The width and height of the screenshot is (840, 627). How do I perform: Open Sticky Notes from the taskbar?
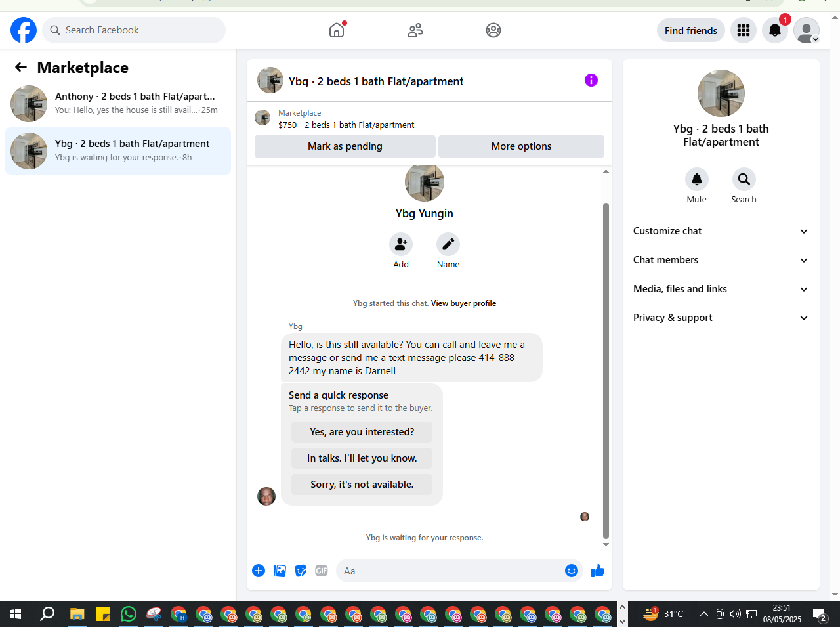click(103, 615)
